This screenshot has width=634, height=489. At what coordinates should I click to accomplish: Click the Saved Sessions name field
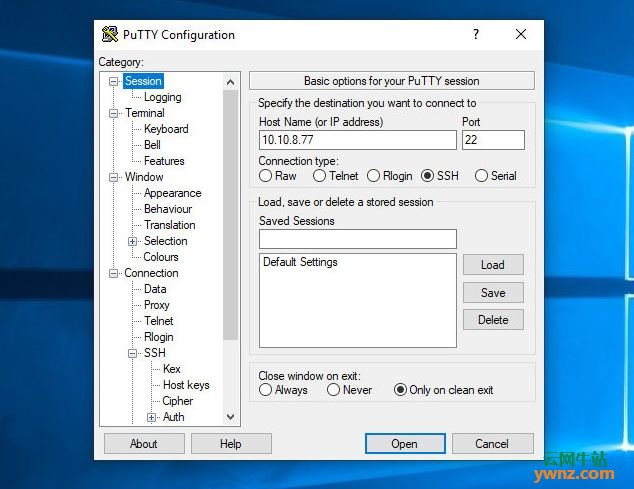[358, 239]
